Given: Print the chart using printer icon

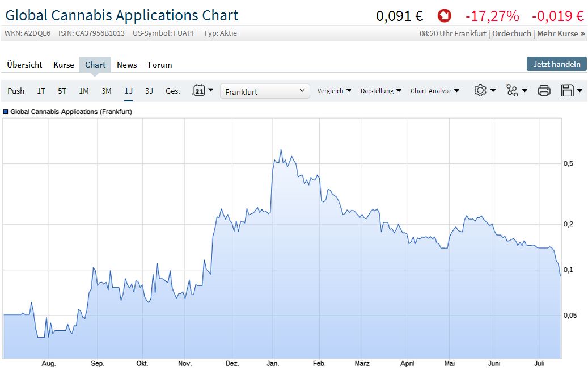Looking at the screenshot, I should 544,91.
